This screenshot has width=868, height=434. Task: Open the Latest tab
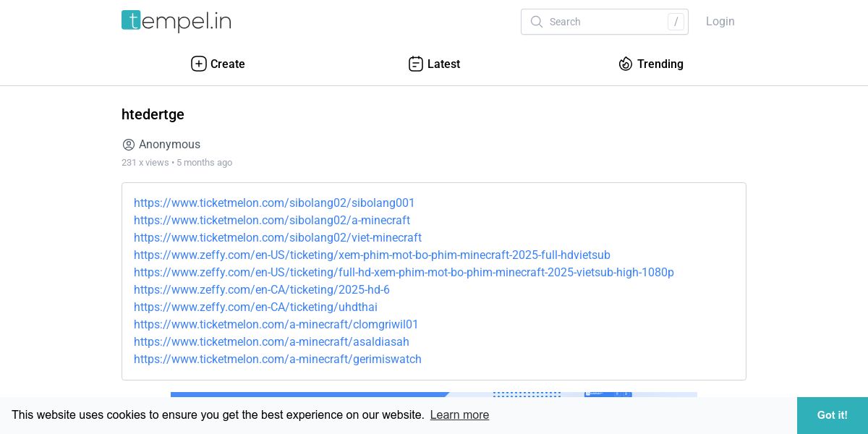[x=434, y=64]
